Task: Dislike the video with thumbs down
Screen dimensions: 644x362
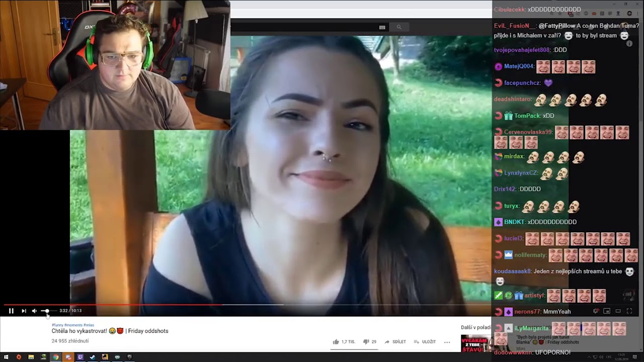Action: pos(370,342)
